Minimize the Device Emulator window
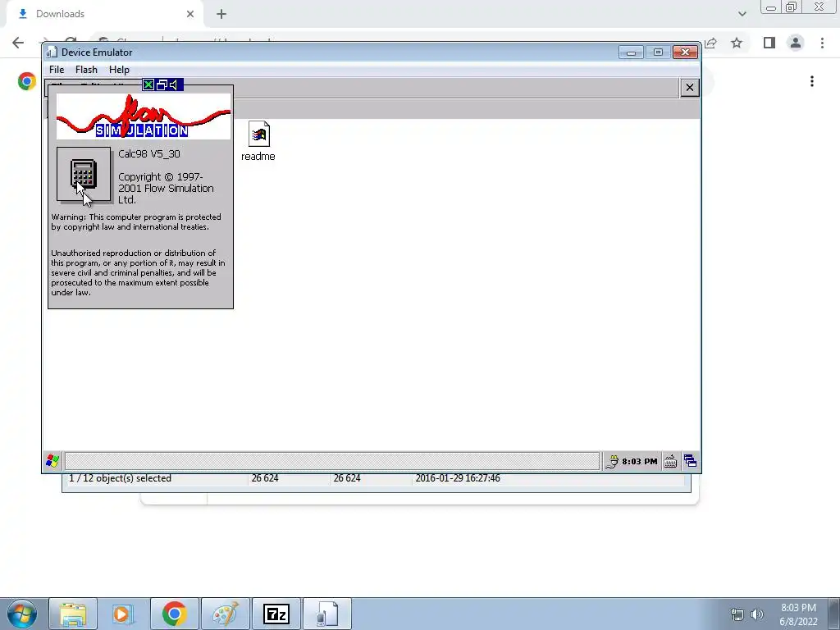This screenshot has height=630, width=840. (631, 52)
